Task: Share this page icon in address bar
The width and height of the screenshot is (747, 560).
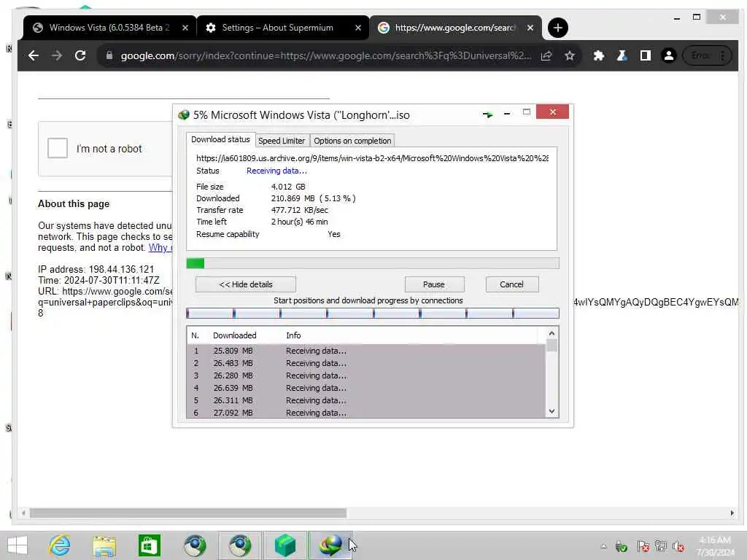Action: (546, 55)
